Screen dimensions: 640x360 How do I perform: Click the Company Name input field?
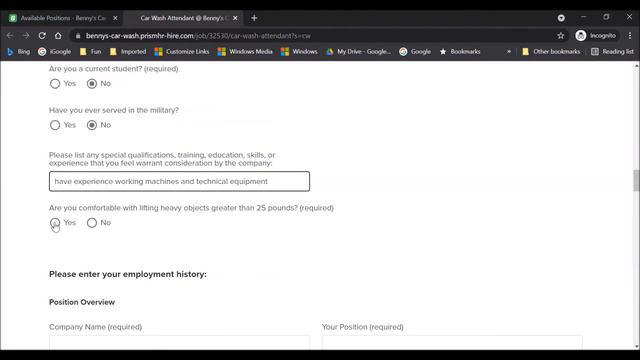coord(180,342)
